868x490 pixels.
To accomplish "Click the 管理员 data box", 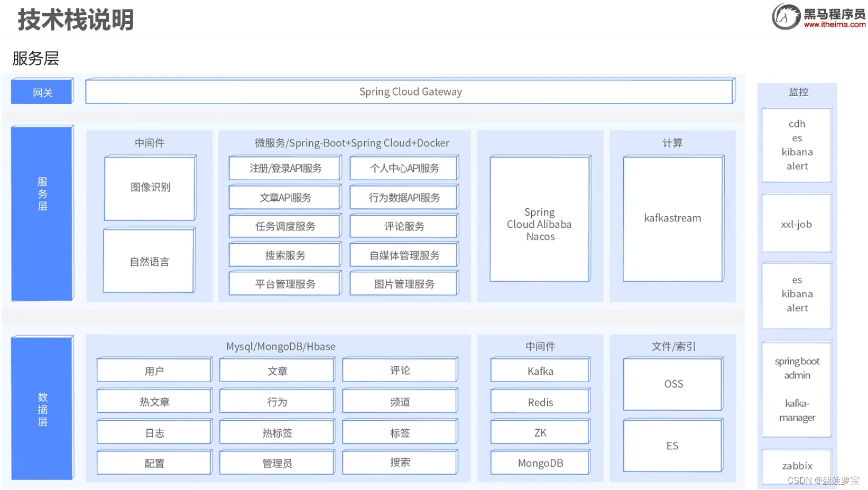I will pyautogui.click(x=277, y=463).
